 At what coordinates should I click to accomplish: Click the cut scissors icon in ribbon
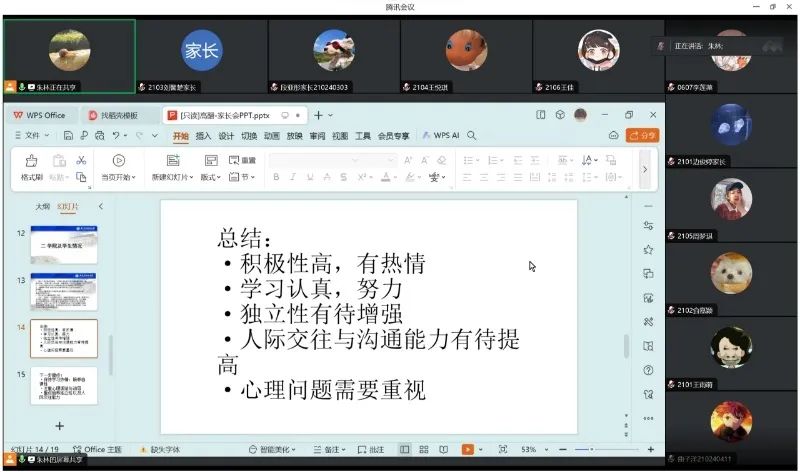tap(81, 160)
